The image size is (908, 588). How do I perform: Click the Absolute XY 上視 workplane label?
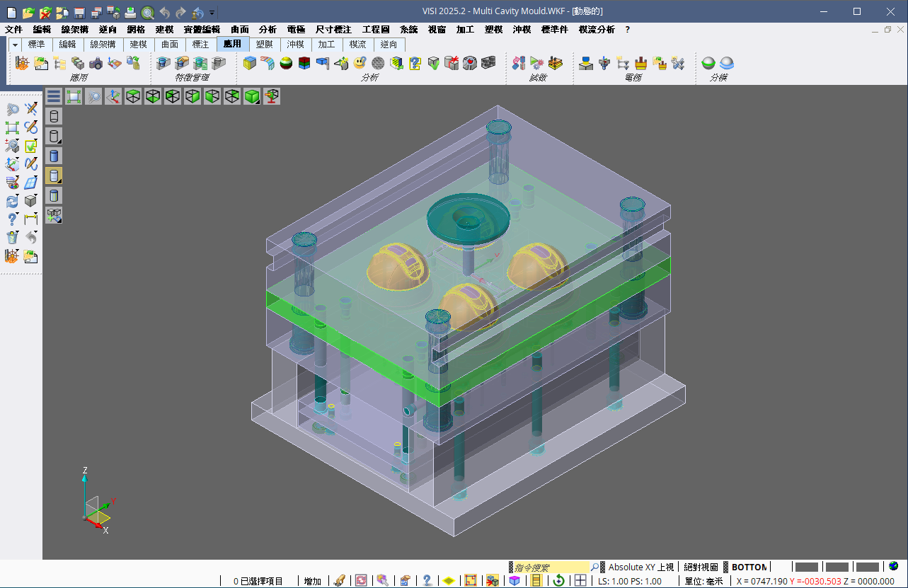640,567
